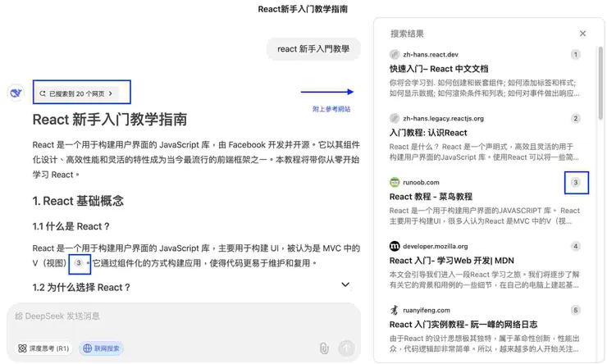
Task: Click the domain text 'developer.mozilla.org'
Action: click(x=435, y=246)
